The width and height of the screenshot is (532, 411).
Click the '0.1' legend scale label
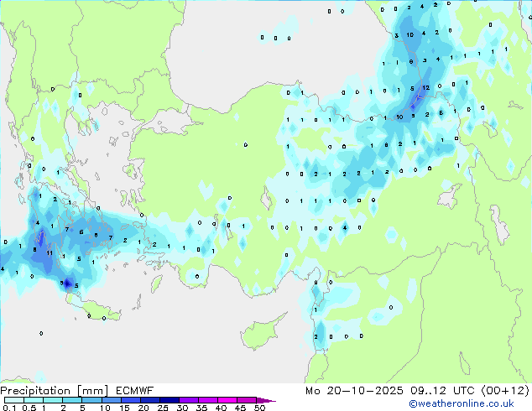click(8, 408)
